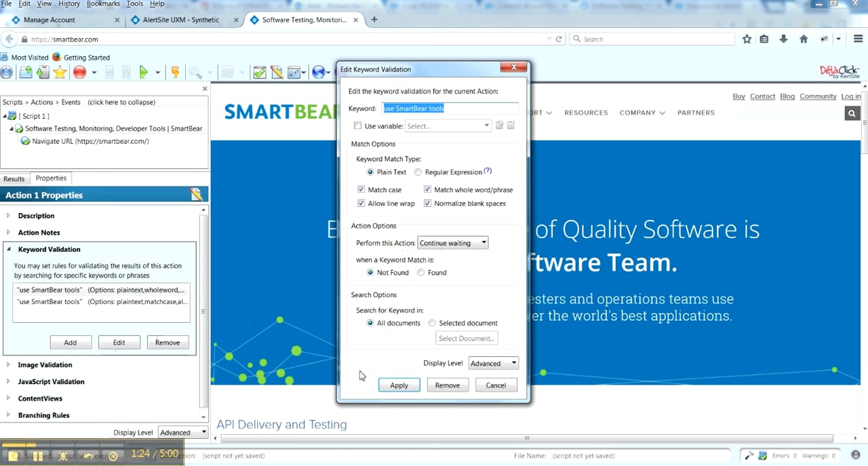Viewport: 868px width, 466px height.
Task: Enable the Use variable checkbox
Action: tap(357, 126)
